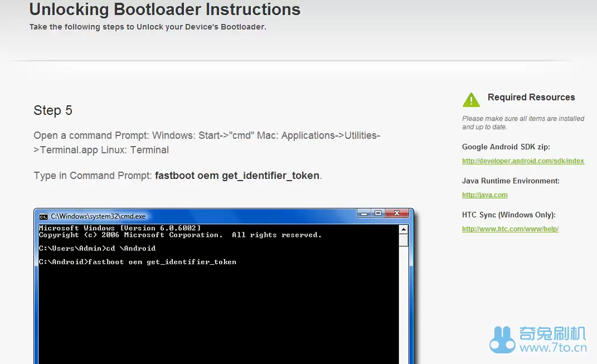Click the C:\Windows\system32\cmd.exe title text
This screenshot has width=597, height=364.
coord(98,216)
